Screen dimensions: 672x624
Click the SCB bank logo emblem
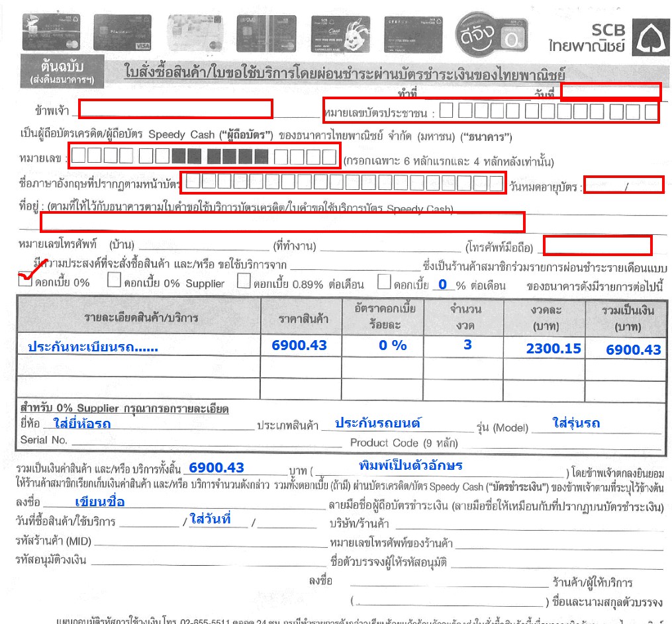[651, 38]
